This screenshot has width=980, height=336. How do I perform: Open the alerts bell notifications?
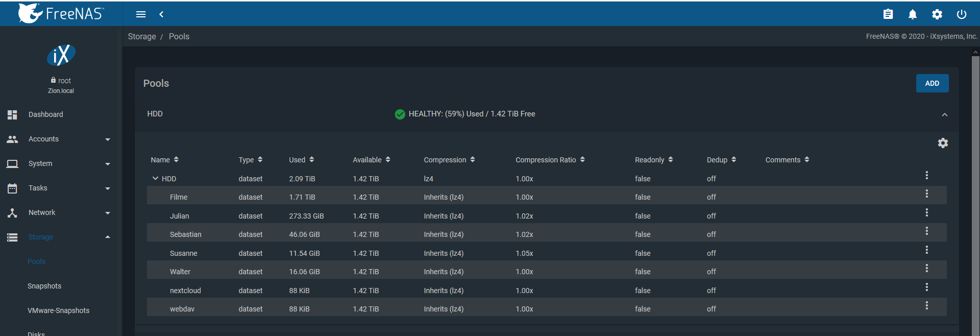point(913,14)
